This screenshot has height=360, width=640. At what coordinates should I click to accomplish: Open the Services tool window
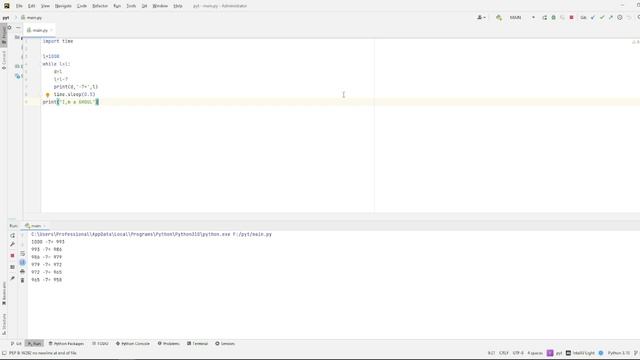click(x=225, y=344)
